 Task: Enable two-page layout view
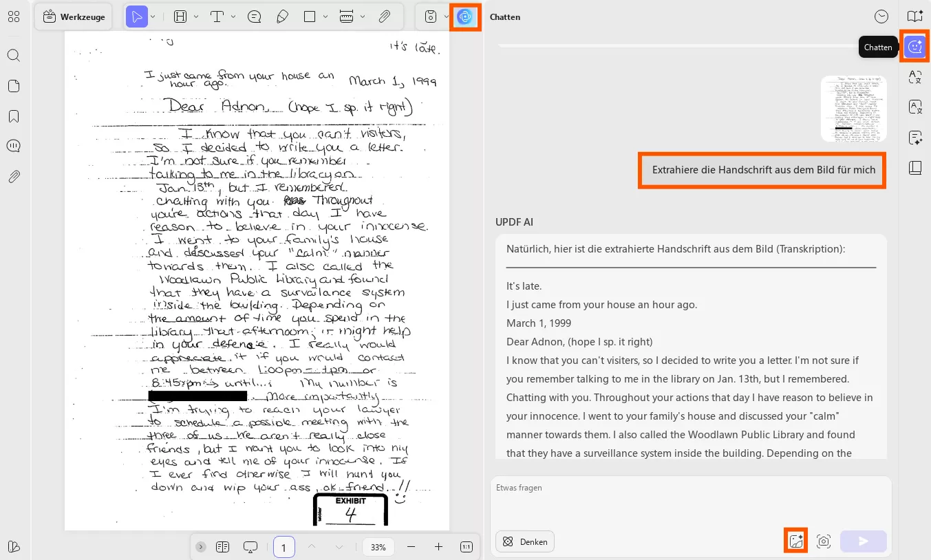click(x=222, y=547)
